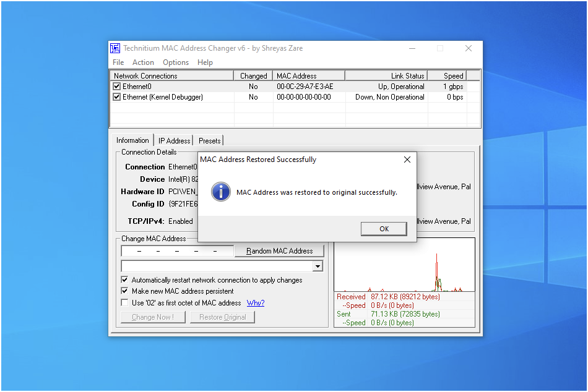The width and height of the screenshot is (588, 392).
Task: Click the network traffic graph
Action: pos(404,265)
